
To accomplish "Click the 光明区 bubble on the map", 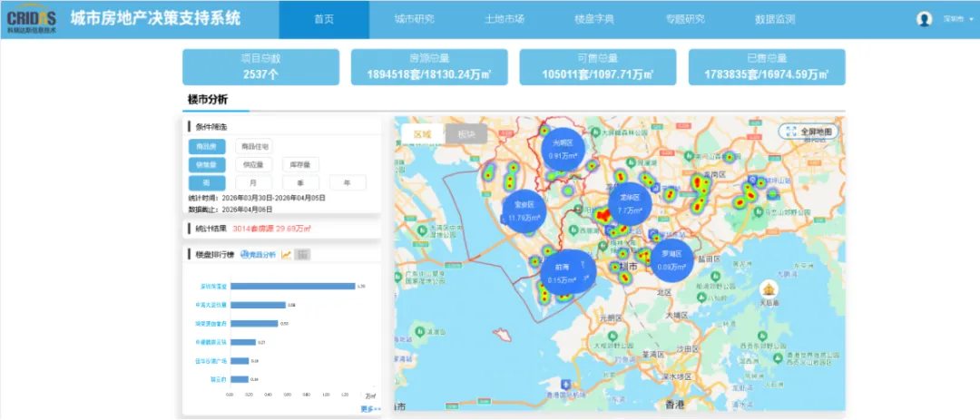I will click(x=563, y=150).
